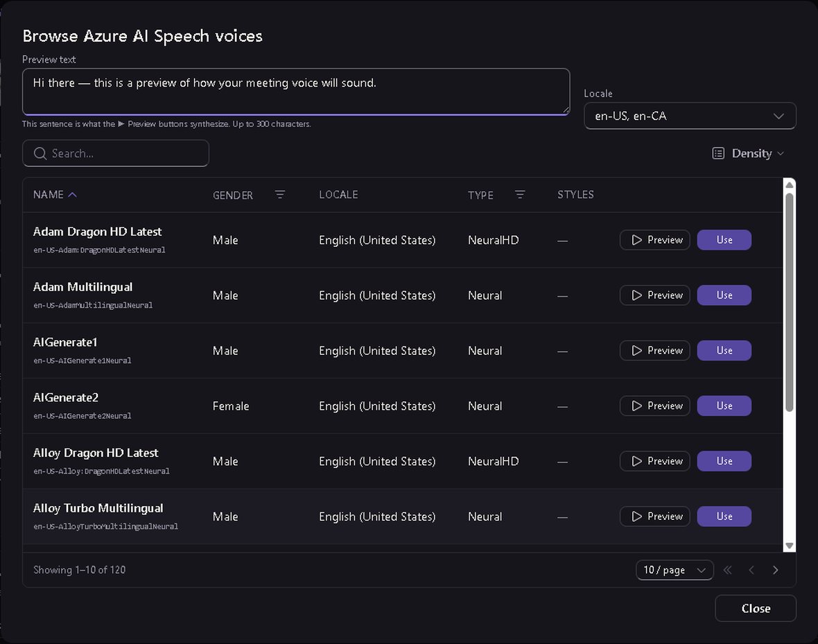Preview the Alloy Dragon HD Latest voice
The height and width of the screenshot is (644, 818).
point(654,462)
